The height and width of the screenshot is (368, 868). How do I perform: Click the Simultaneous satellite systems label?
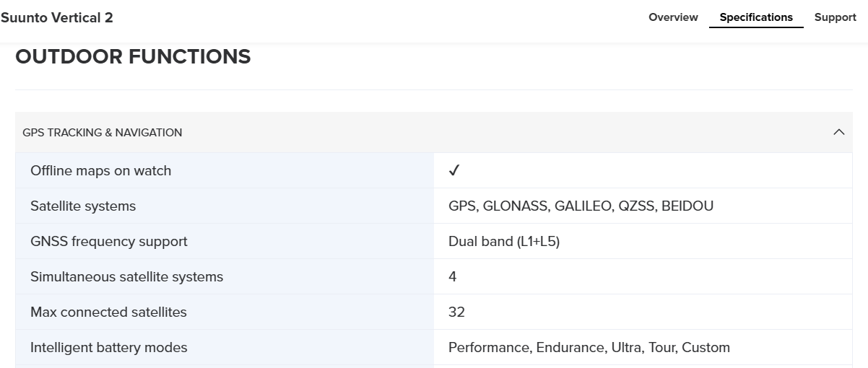point(127,277)
